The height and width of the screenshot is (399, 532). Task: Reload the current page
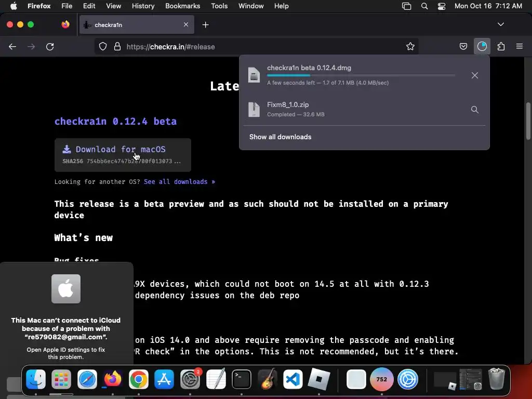pyautogui.click(x=50, y=47)
